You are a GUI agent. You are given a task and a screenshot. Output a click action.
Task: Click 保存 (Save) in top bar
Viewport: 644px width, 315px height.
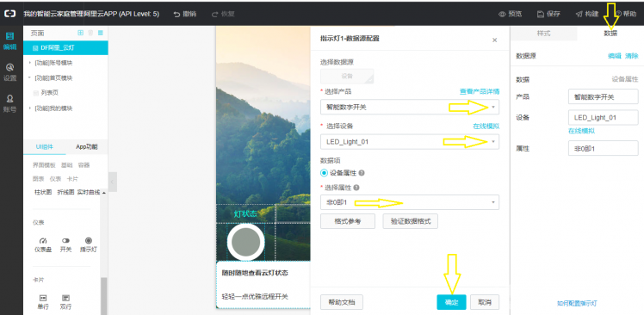click(548, 14)
